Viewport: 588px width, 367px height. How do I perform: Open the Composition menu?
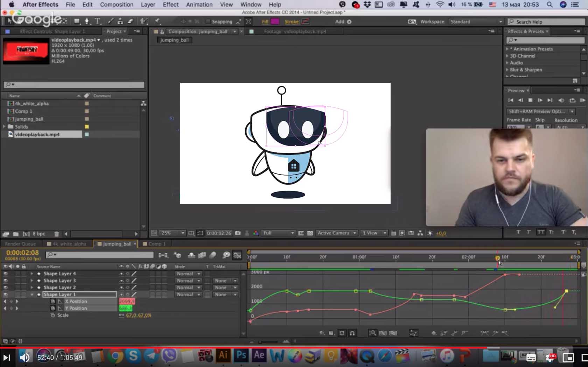pyautogui.click(x=117, y=5)
